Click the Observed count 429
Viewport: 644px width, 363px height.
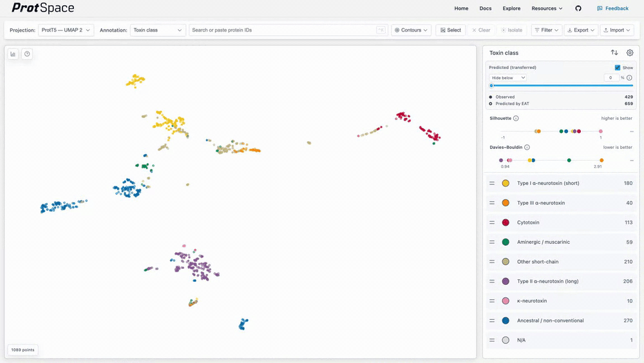tap(629, 97)
